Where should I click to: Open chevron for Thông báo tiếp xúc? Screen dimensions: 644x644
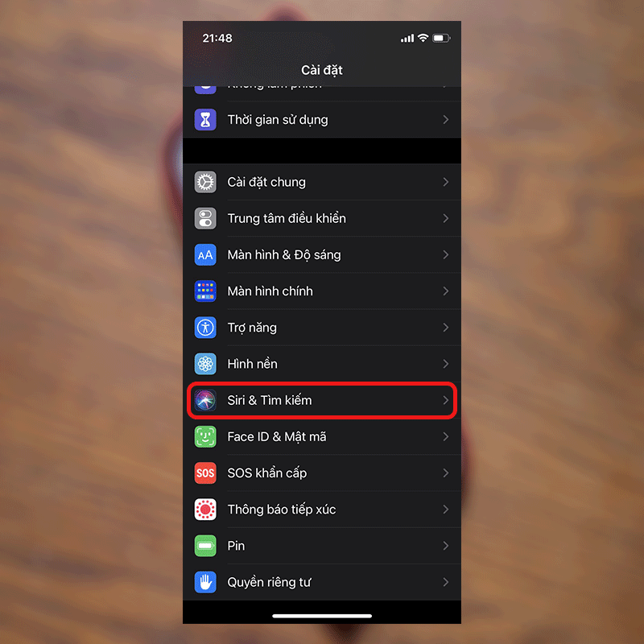coord(446,510)
